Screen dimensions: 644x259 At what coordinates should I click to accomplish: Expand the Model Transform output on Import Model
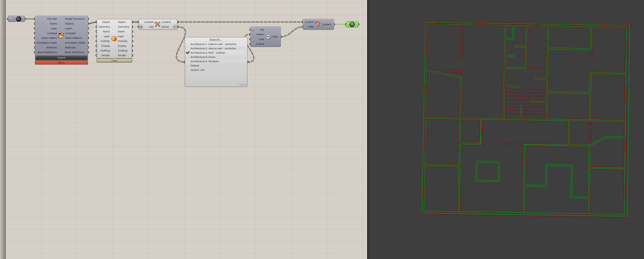[x=88, y=19]
